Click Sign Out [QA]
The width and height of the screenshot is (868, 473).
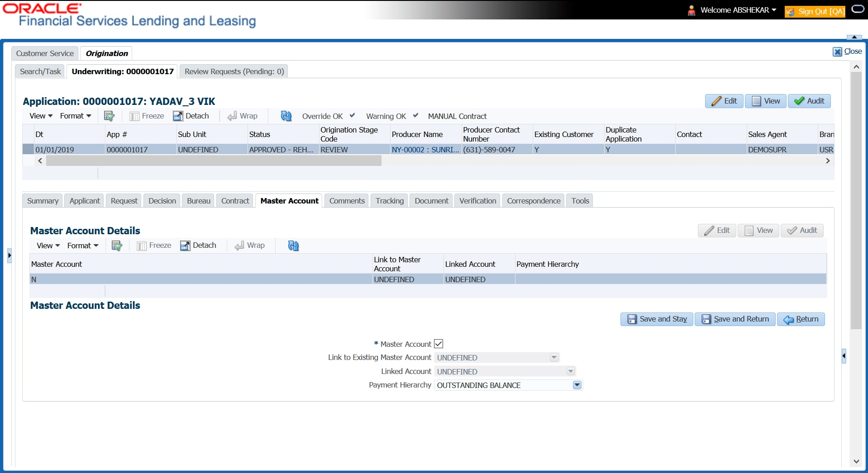tap(815, 11)
